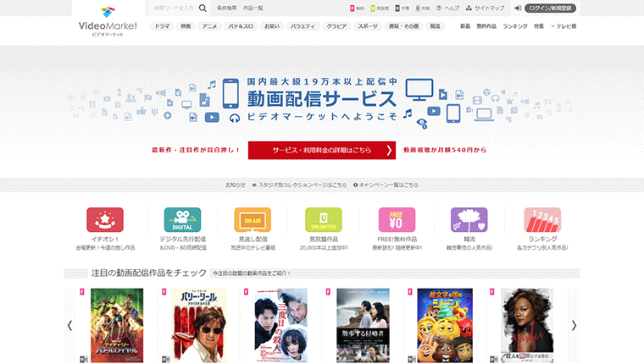Open the ON AIR 見逃し配信 icon

click(x=252, y=220)
